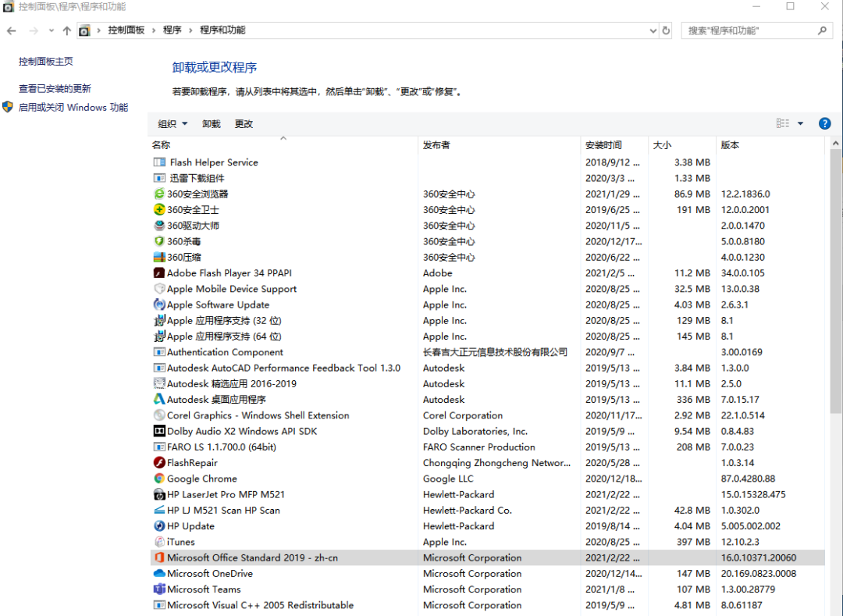The image size is (843, 616).
Task: Click the Adobe Flash Player 34 PPAPI icon
Action: (x=159, y=273)
